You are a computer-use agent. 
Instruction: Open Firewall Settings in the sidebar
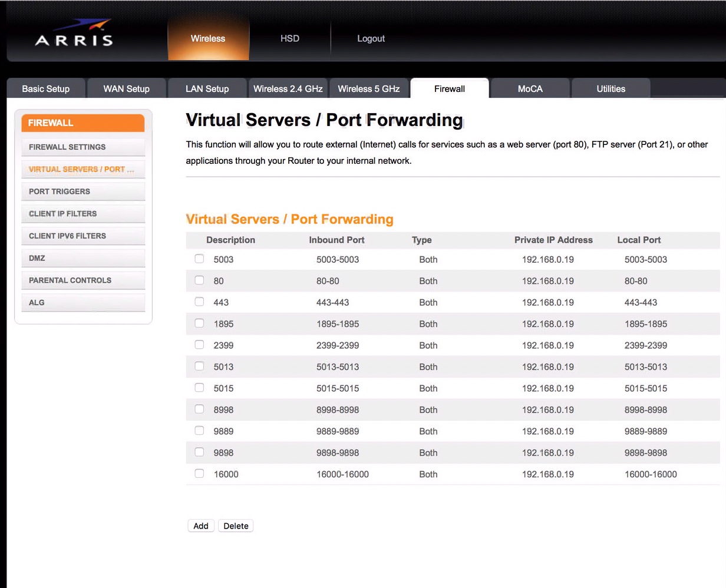83,147
